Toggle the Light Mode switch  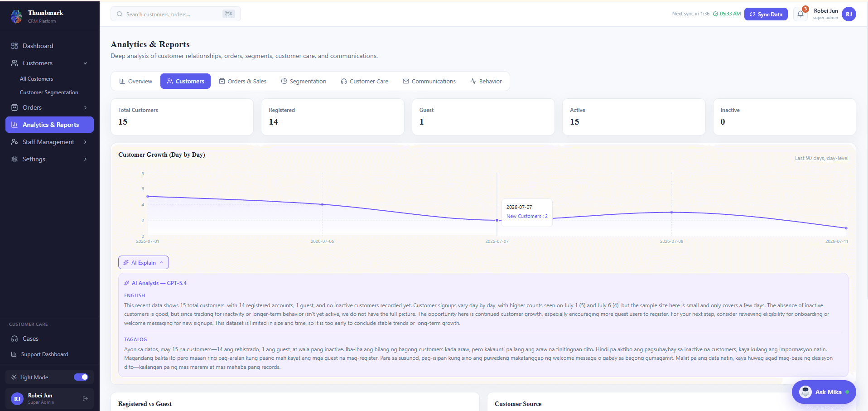coord(81,377)
